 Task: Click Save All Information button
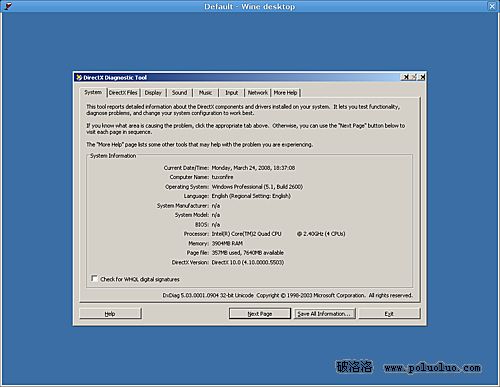click(324, 314)
